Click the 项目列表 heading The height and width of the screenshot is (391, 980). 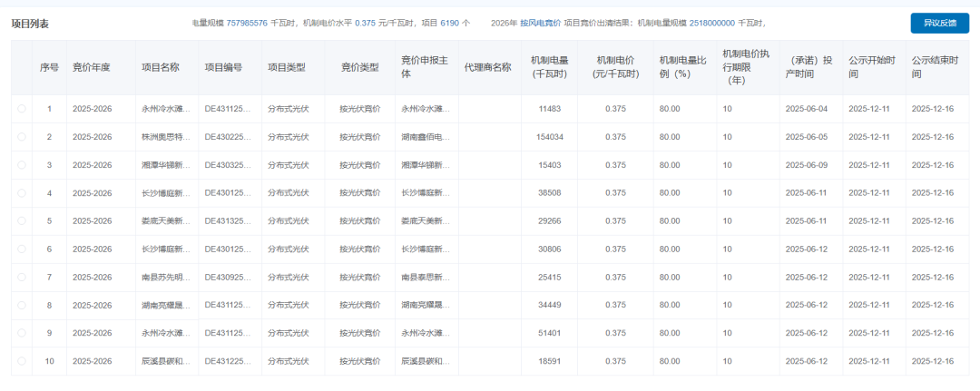point(30,24)
